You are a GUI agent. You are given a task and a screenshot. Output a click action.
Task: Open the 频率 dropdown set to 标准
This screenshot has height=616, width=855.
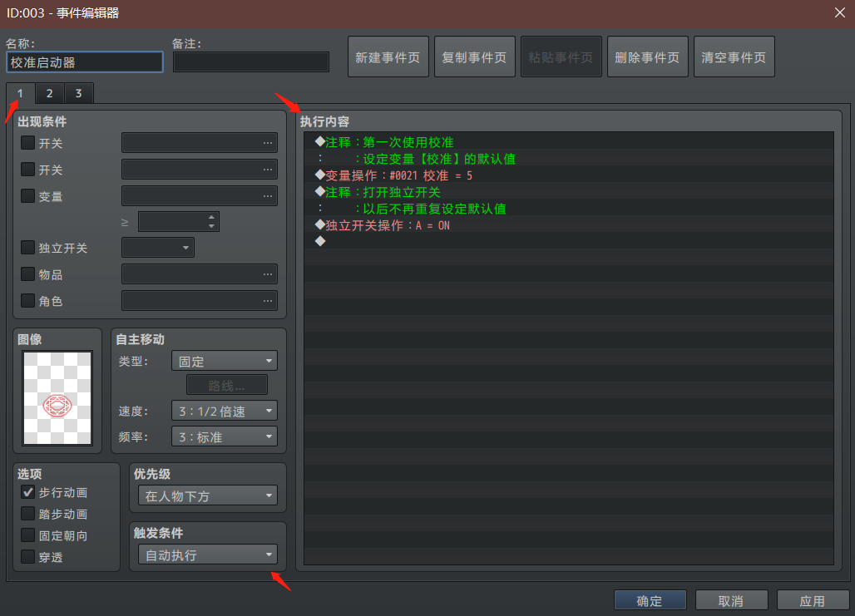(x=224, y=436)
